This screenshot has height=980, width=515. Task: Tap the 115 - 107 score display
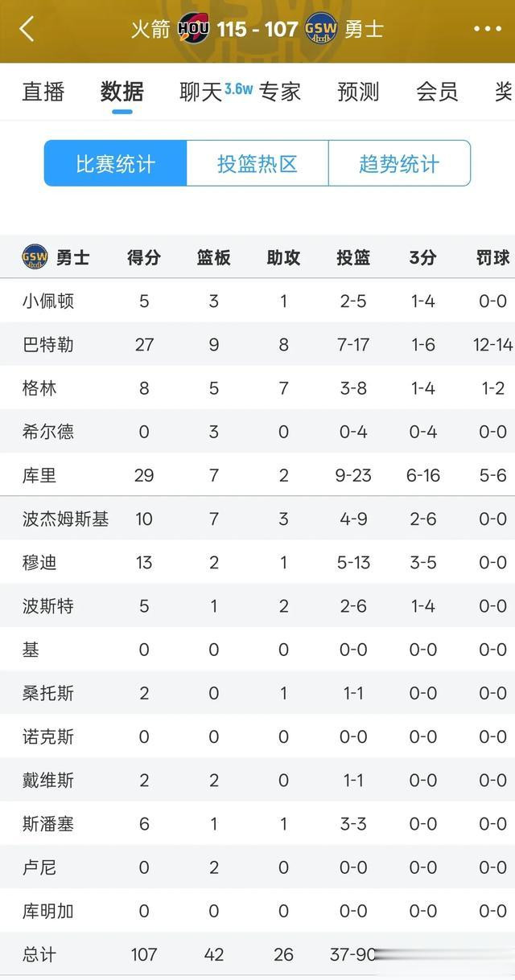(x=257, y=29)
